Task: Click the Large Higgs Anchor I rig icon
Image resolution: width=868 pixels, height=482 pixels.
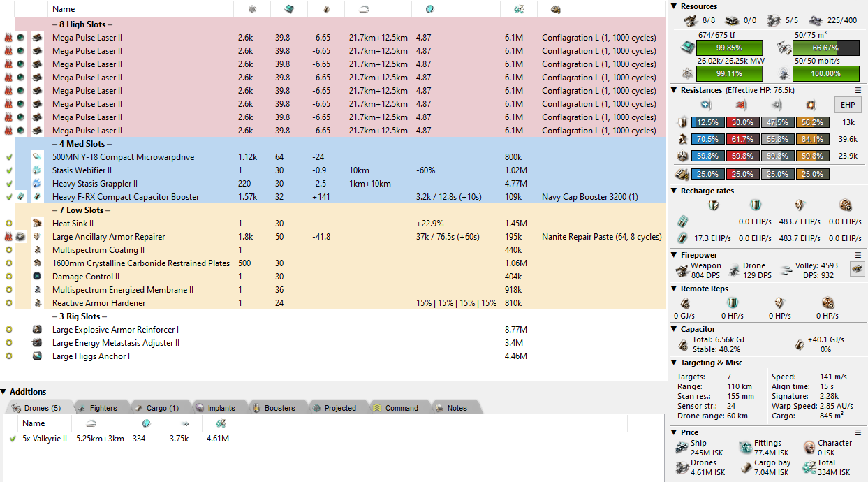Action: (x=37, y=356)
